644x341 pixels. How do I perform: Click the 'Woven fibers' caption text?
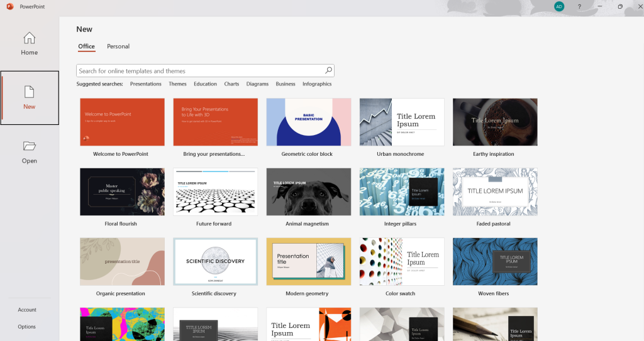(493, 293)
